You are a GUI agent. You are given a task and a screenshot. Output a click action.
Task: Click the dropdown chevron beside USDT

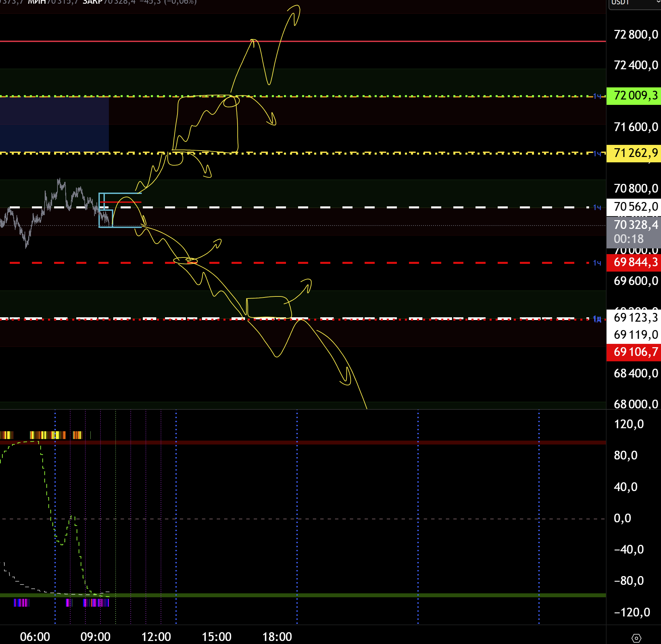[658, 2]
